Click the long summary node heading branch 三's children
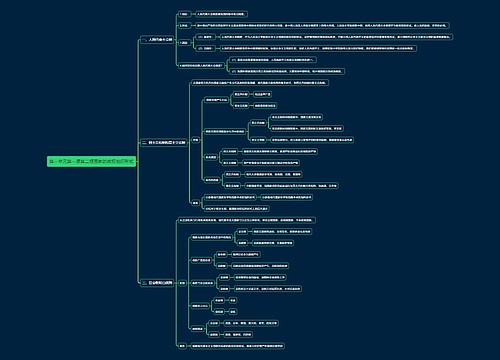 click(247, 220)
